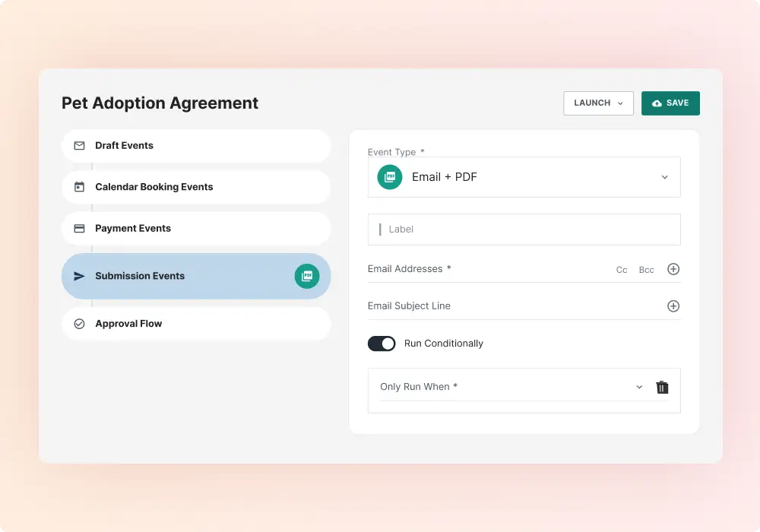Select the Approval Flow tab
The height and width of the screenshot is (532, 760).
point(196,324)
